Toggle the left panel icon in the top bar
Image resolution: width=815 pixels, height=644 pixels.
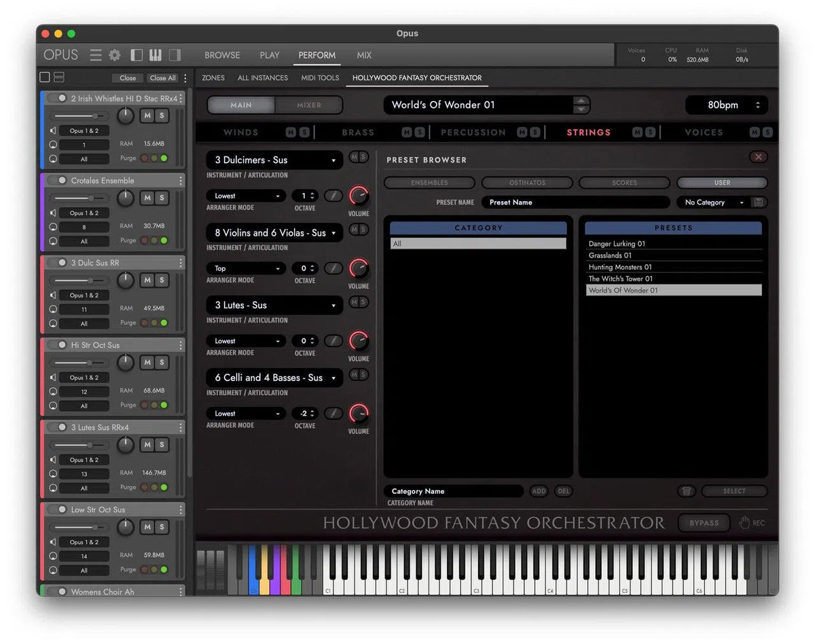coord(136,54)
